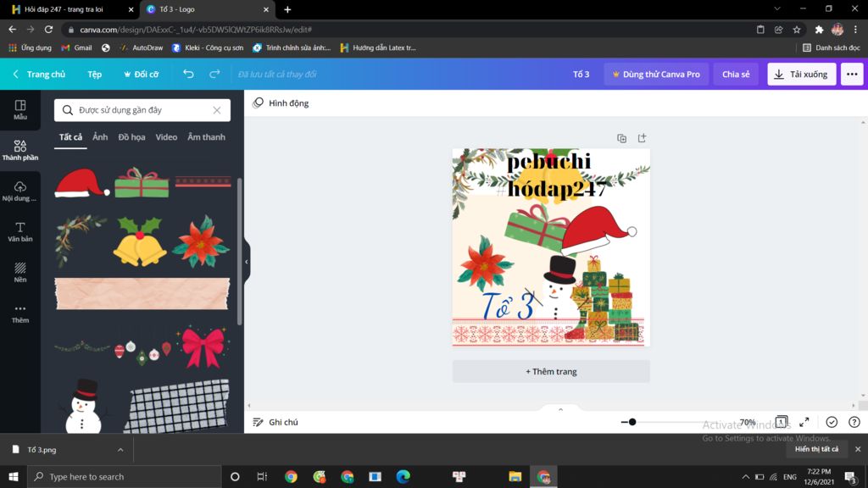Open a new browser tab

click(x=287, y=9)
